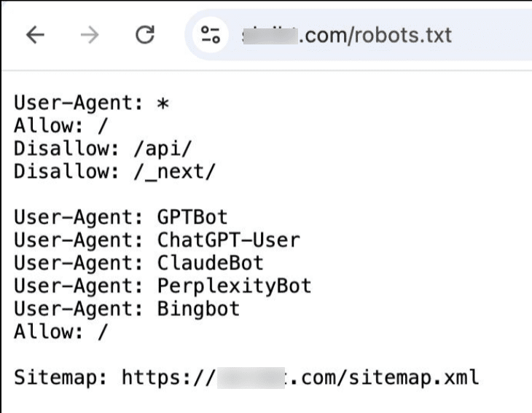The image size is (532, 413).
Task: Click the ChatGPT-User user-agent text
Action: (229, 240)
